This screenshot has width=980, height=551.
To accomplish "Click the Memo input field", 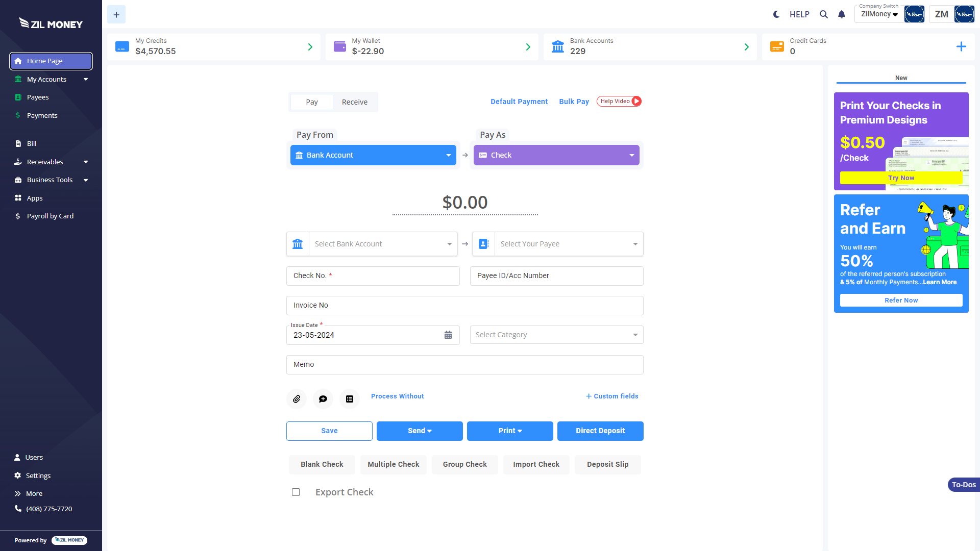I will click(x=464, y=364).
